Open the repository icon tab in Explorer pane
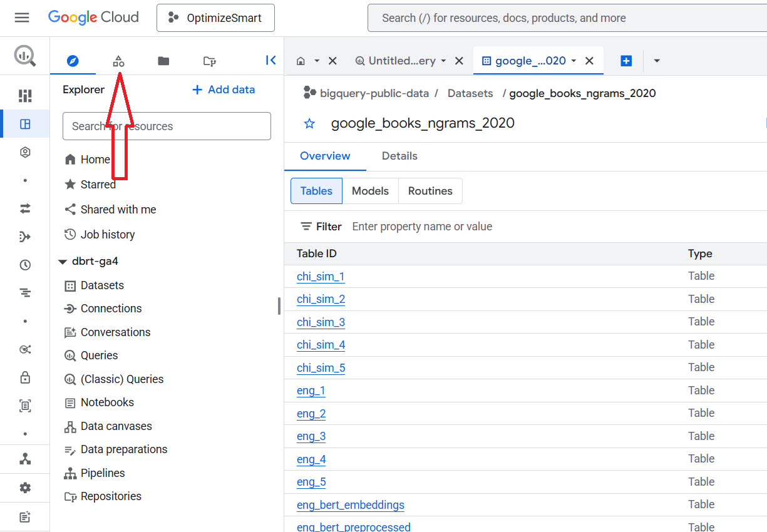Viewport: 767px width, 532px height. (x=210, y=61)
